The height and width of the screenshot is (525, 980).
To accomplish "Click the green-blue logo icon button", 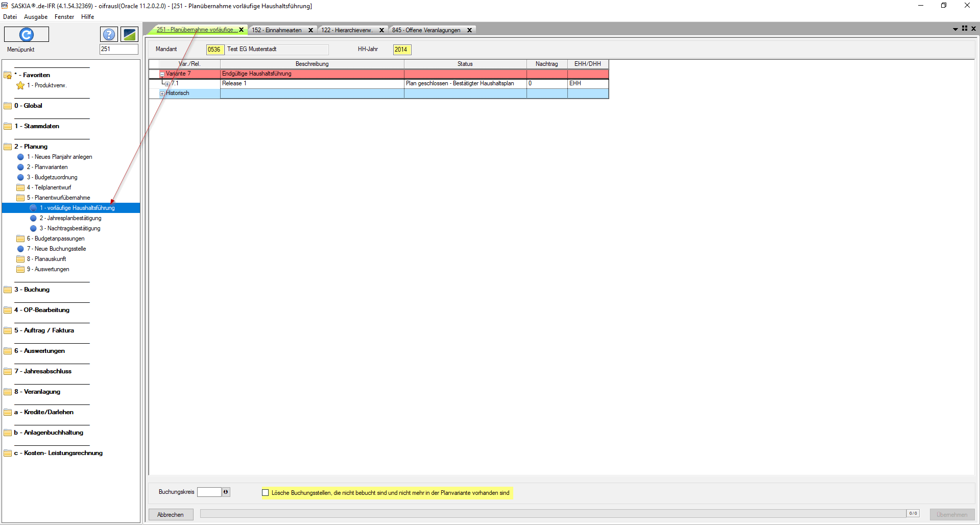I will click(130, 34).
